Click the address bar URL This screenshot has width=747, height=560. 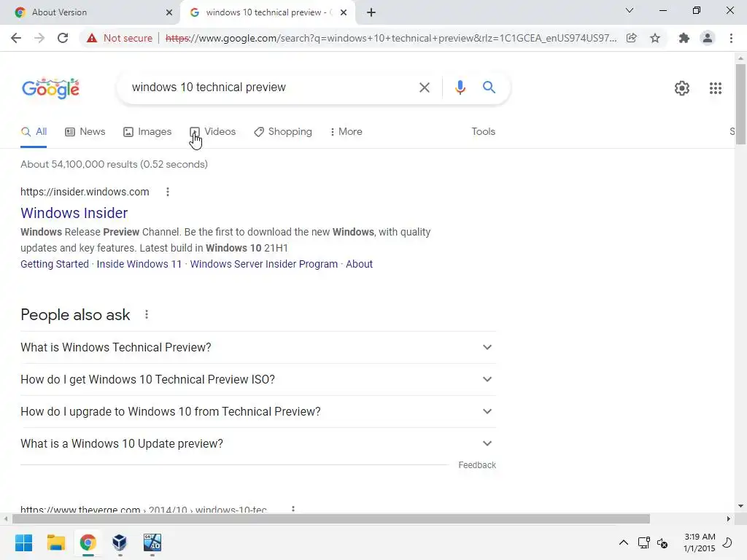pos(391,38)
